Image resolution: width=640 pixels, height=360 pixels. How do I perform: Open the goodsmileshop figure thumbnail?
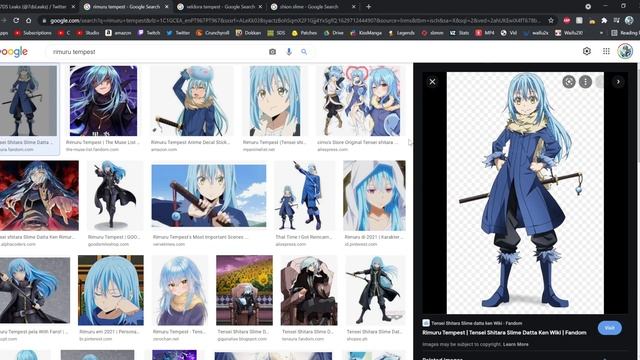(x=115, y=196)
